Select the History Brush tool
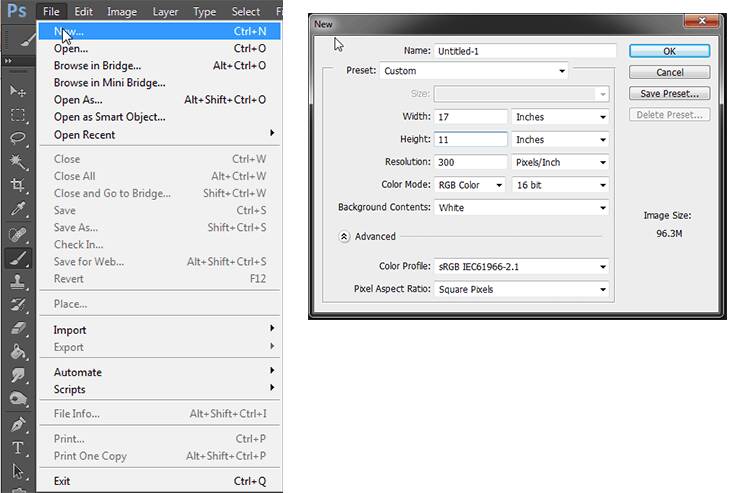 tap(17, 305)
